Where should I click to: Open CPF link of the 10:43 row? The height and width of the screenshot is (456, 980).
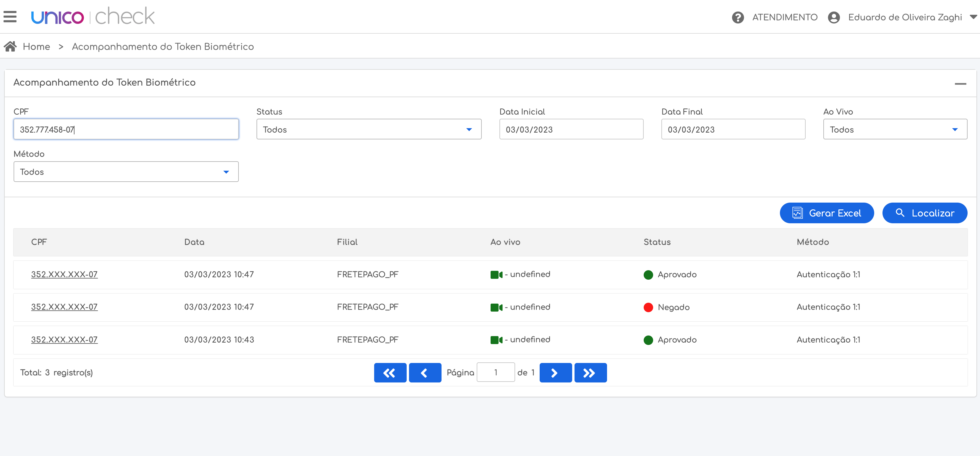(x=64, y=340)
